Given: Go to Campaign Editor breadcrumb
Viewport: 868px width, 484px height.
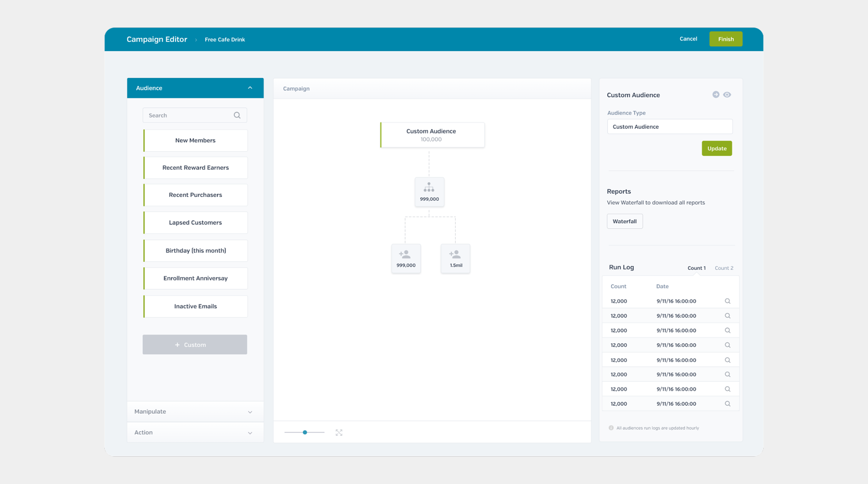Looking at the screenshot, I should pos(157,39).
